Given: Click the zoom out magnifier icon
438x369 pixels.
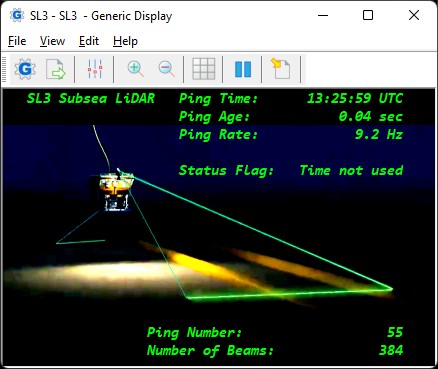Looking at the screenshot, I should click(166, 69).
